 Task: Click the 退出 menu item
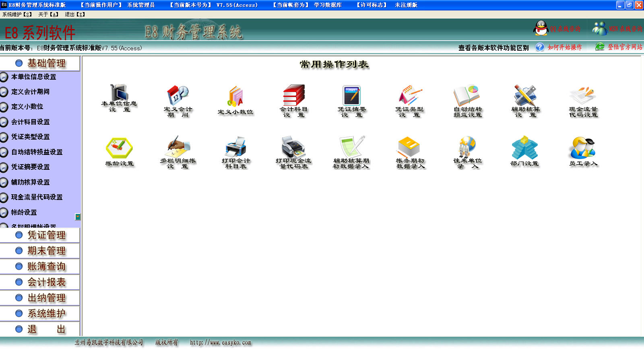[x=75, y=14]
